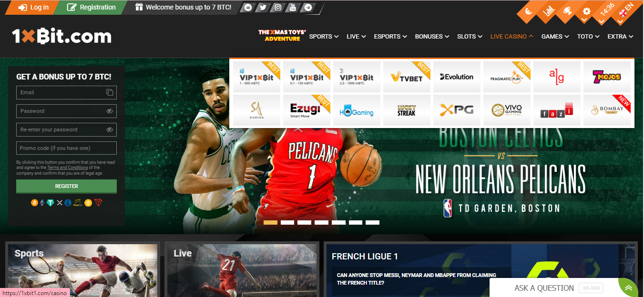Click the YouTube icon in top bar

(x=293, y=8)
